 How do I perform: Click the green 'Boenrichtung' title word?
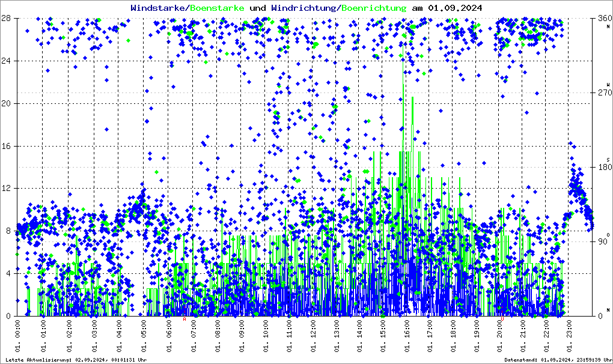374,8
